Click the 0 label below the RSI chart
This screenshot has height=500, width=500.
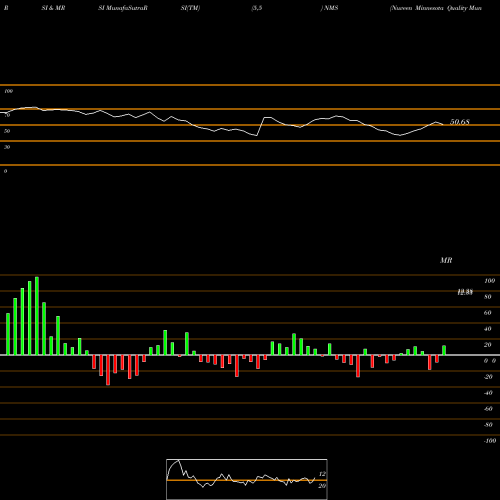coord(5,171)
